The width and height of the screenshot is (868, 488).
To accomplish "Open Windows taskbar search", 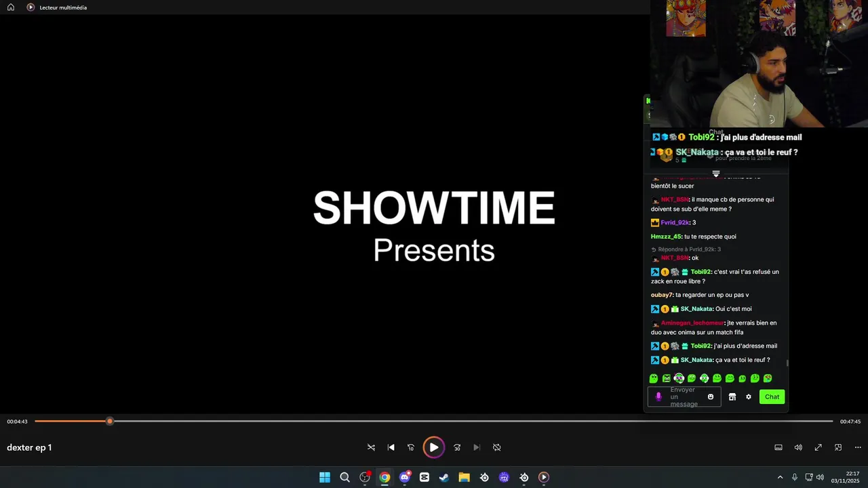I will coord(344,477).
